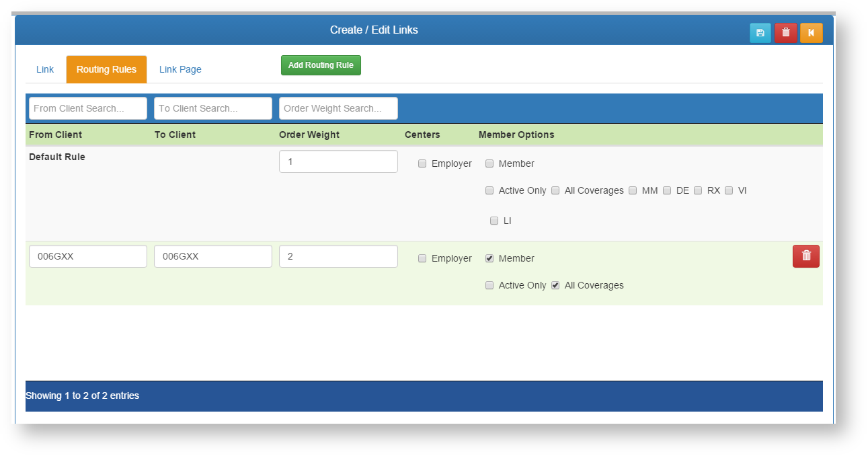
Task: Select the Routing Rules tab
Action: [x=106, y=69]
